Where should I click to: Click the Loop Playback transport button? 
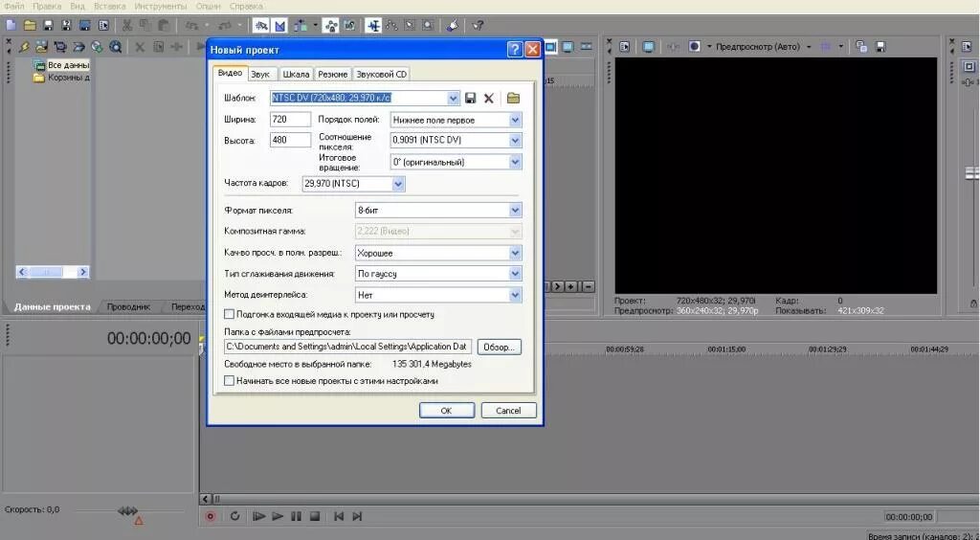click(x=235, y=516)
